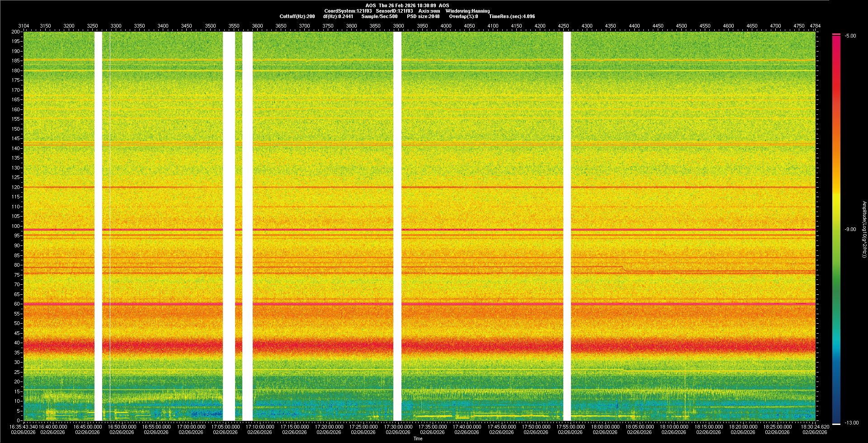Click the 16:35:43.340 start time label
Viewport: 868px width, 443px height.
[24, 426]
